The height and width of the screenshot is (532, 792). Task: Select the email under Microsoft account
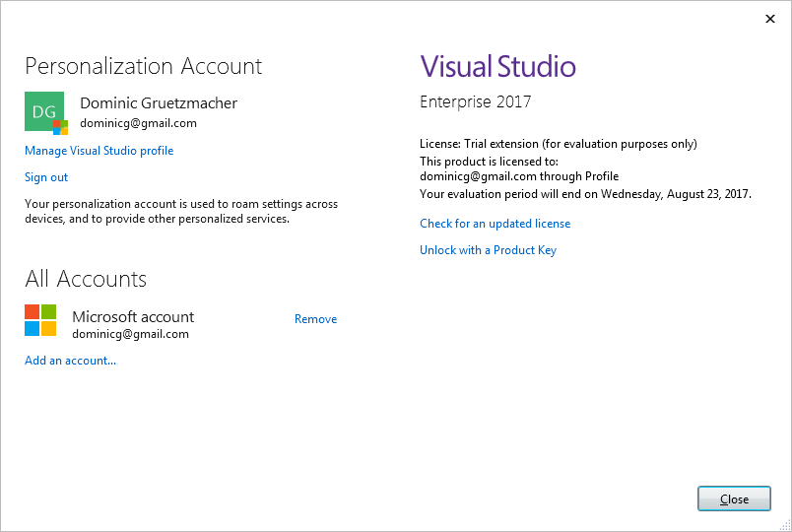pos(130,334)
